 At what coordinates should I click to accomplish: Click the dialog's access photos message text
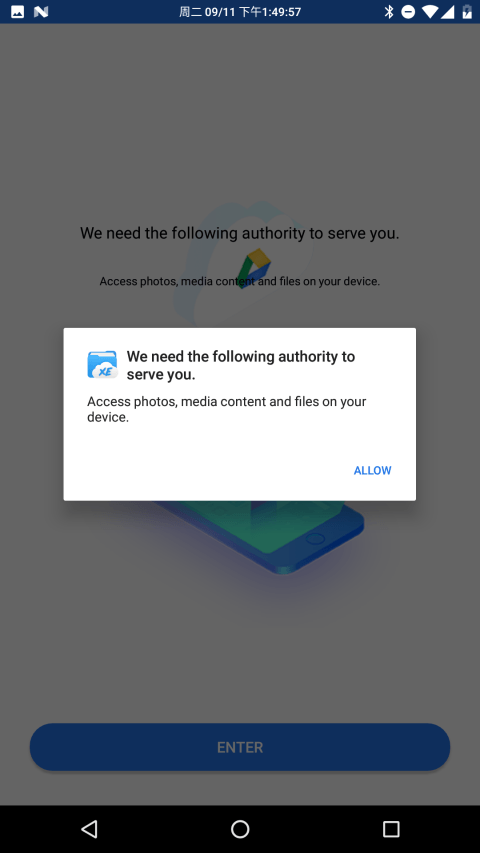(x=226, y=409)
